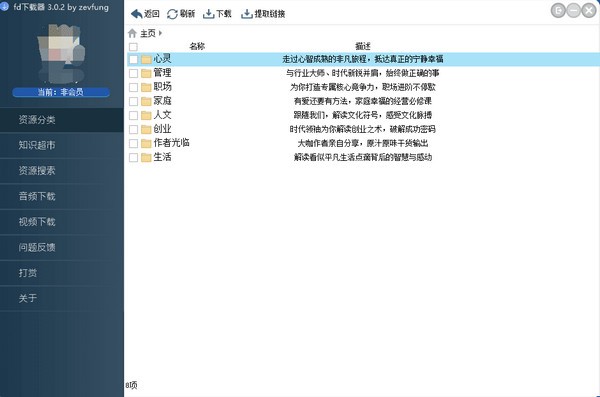Go to 音频下载 in the sidebar
600x397 pixels.
tap(62, 196)
